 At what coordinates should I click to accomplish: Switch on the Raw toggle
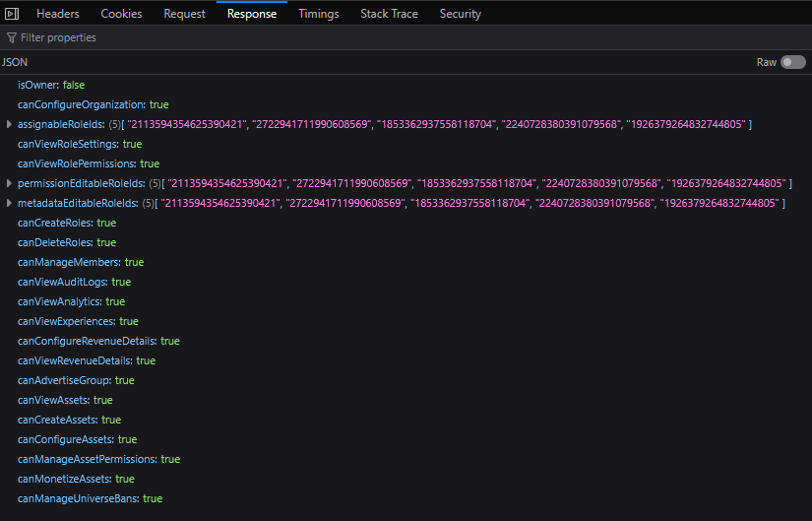pyautogui.click(x=793, y=62)
